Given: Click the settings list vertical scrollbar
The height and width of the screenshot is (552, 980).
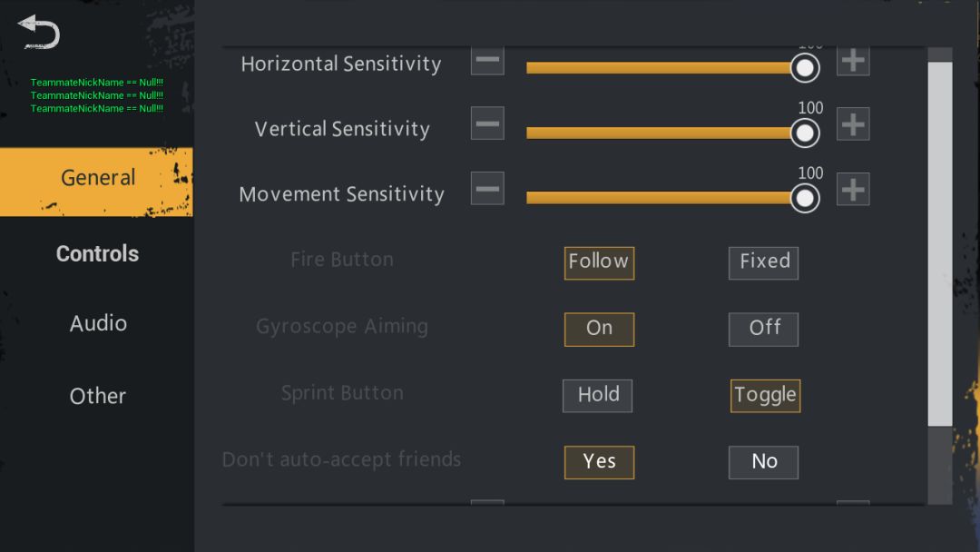Looking at the screenshot, I should pyautogui.click(x=940, y=243).
